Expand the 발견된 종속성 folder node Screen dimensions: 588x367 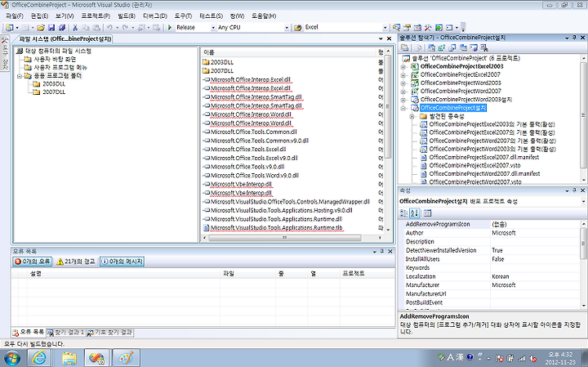(412, 117)
